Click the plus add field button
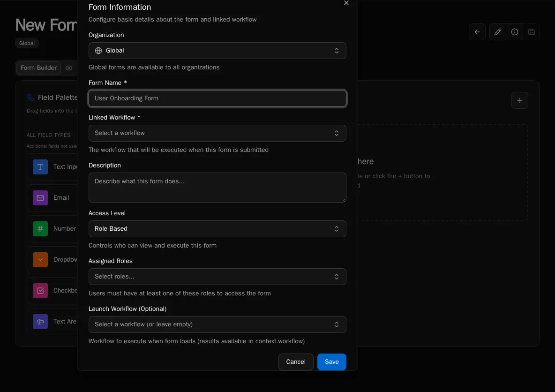Screen dimensions: 555x392 click(x=519, y=100)
